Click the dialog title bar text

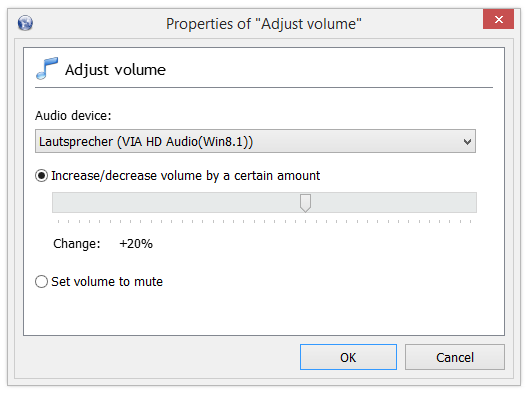click(x=264, y=24)
